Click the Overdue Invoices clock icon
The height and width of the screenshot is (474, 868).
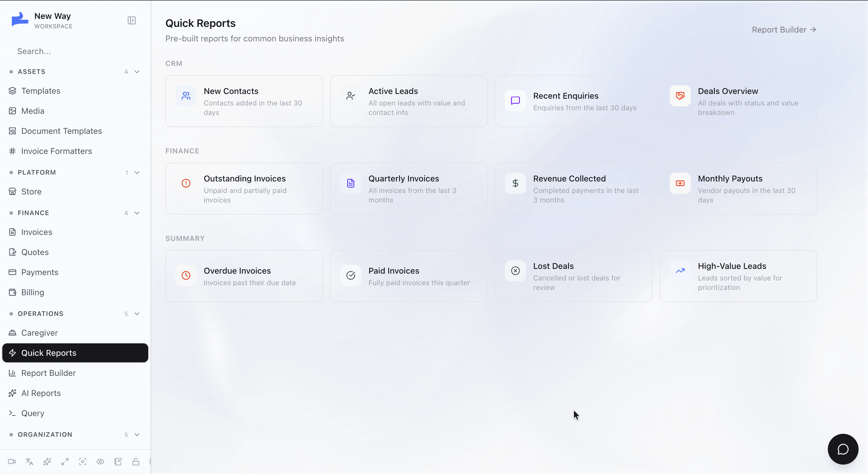point(186,276)
